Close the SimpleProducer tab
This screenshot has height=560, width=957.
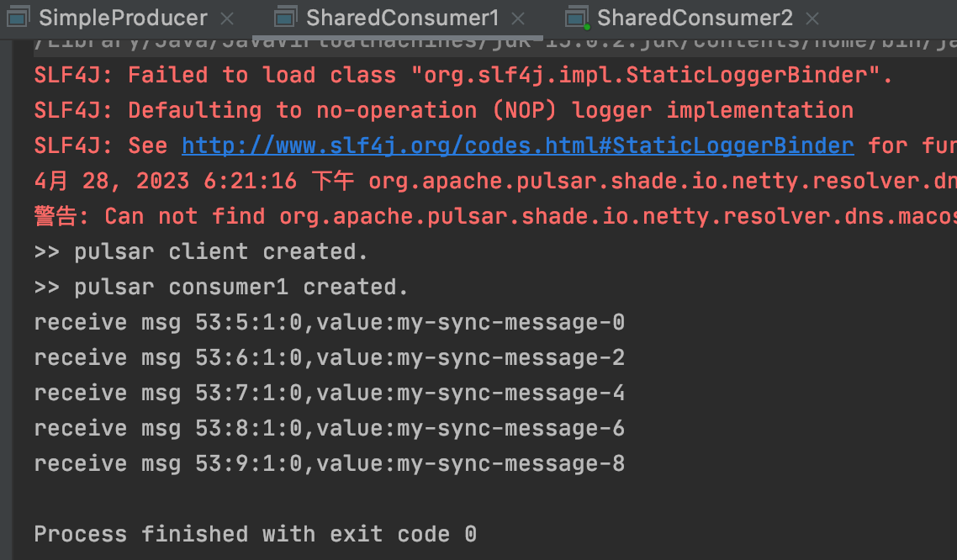pos(227,18)
